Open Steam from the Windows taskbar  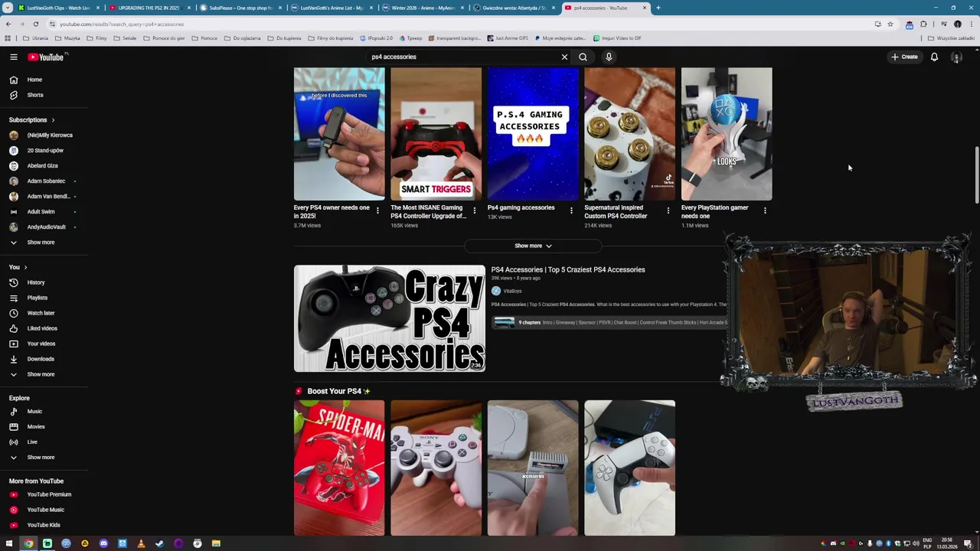(159, 543)
